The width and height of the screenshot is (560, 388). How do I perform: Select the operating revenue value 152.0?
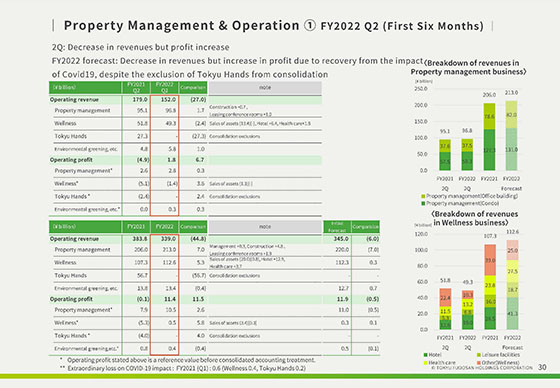click(168, 100)
